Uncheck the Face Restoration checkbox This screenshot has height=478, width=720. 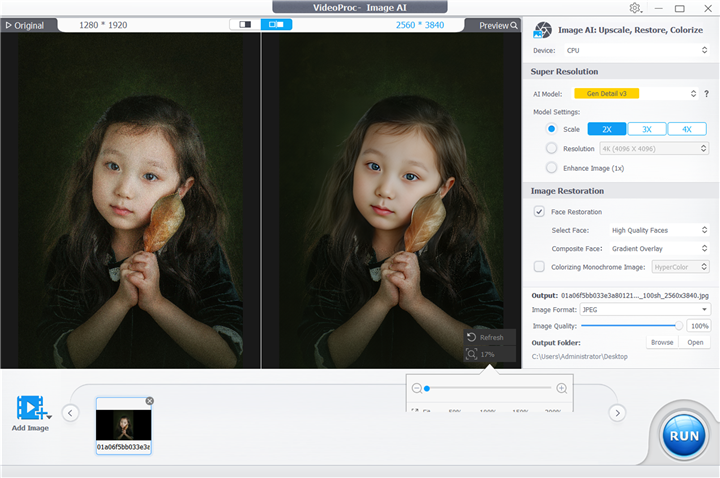coord(540,212)
